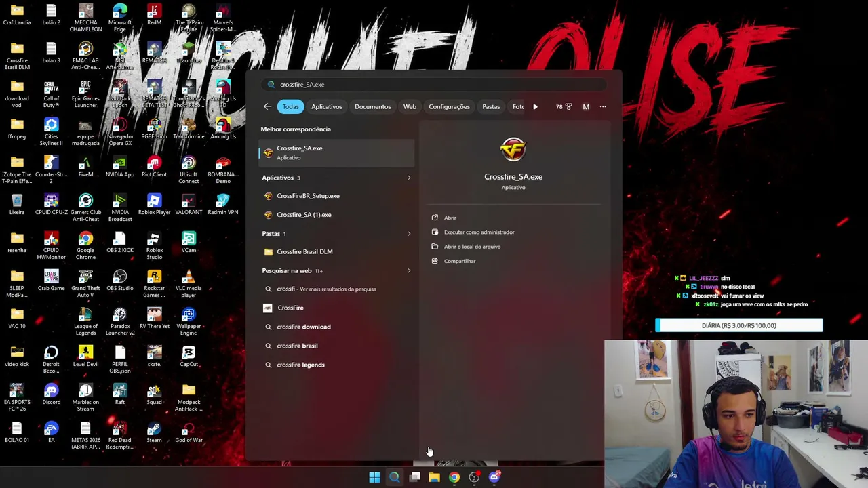Select the League of Legends desktop icon
868x488 pixels.
coord(85,322)
